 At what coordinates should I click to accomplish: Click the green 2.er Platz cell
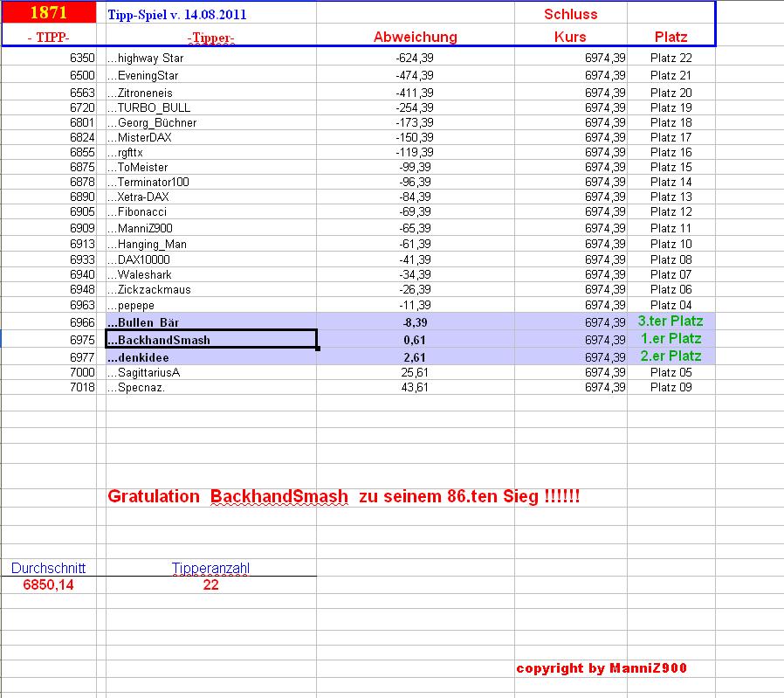click(671, 356)
